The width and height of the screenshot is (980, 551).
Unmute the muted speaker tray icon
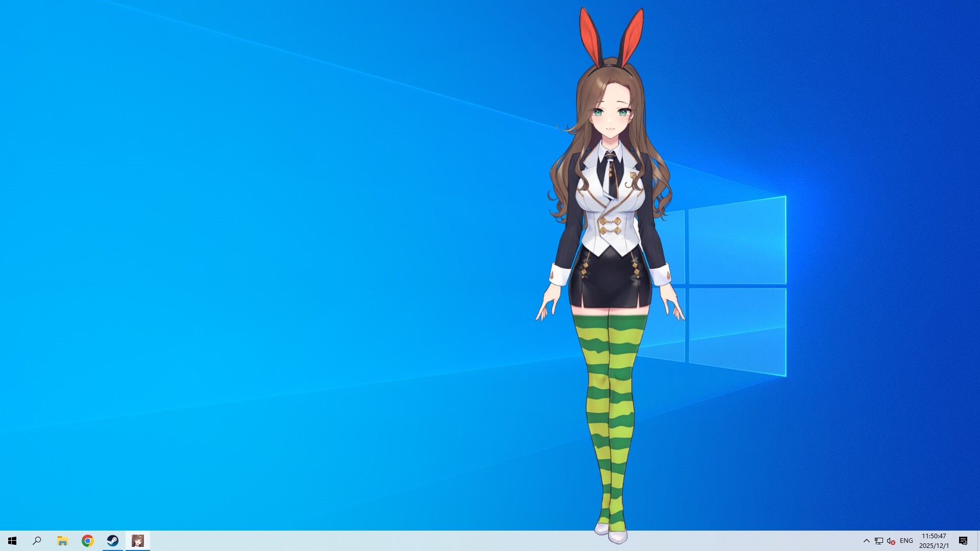pos(892,540)
